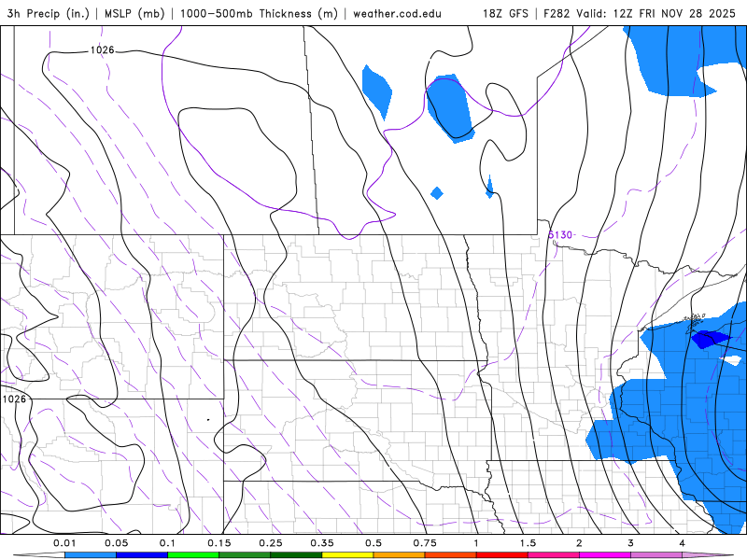
Task: Click the 1026 label on the upper isobar
Action: click(103, 50)
